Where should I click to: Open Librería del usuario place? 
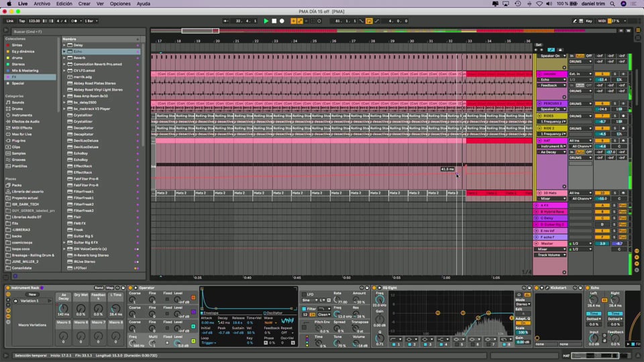tap(28, 192)
